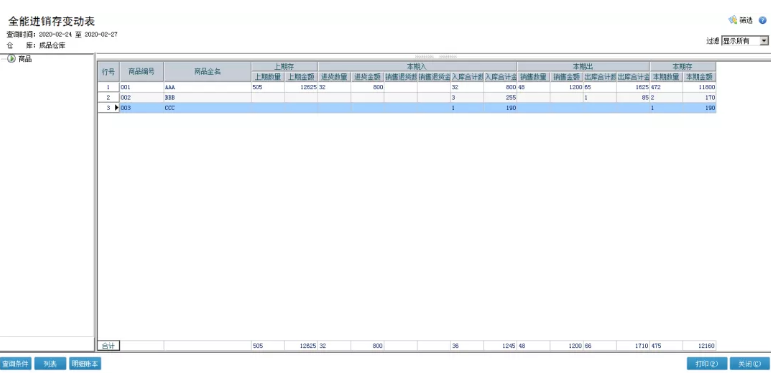Click the 合计 totals row label

tap(109, 346)
